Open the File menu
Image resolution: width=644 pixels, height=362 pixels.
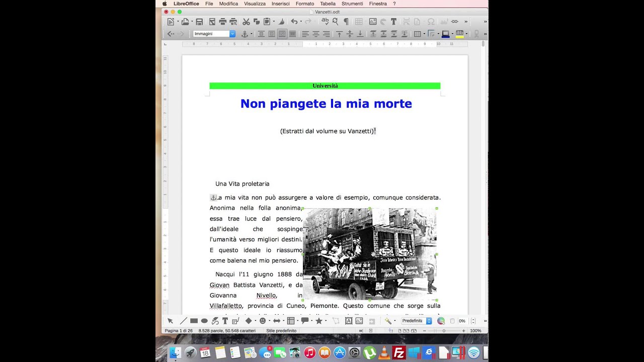209,4
